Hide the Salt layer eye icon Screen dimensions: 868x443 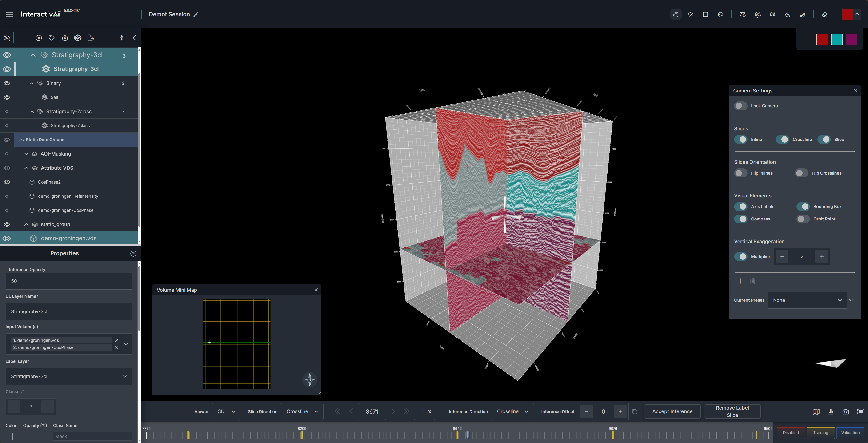(7, 97)
